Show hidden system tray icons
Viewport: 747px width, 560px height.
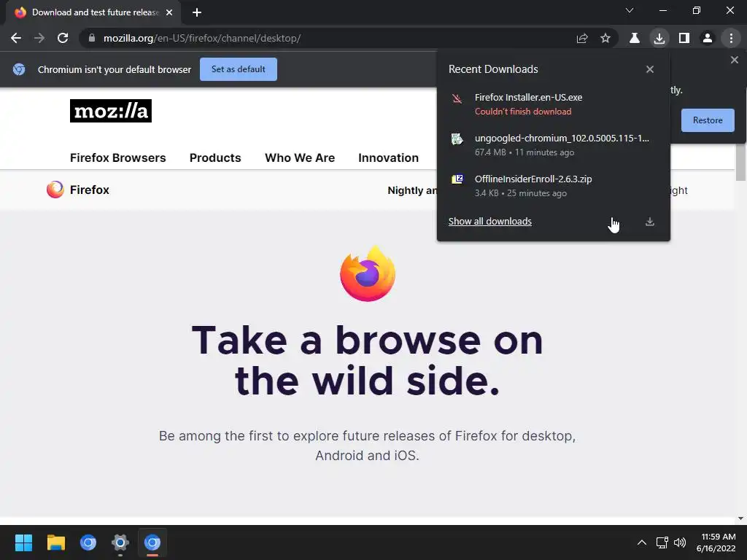pyautogui.click(x=642, y=542)
